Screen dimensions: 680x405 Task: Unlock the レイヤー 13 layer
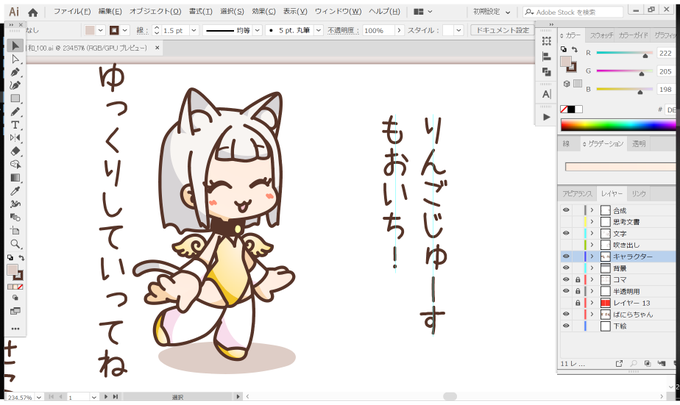578,303
